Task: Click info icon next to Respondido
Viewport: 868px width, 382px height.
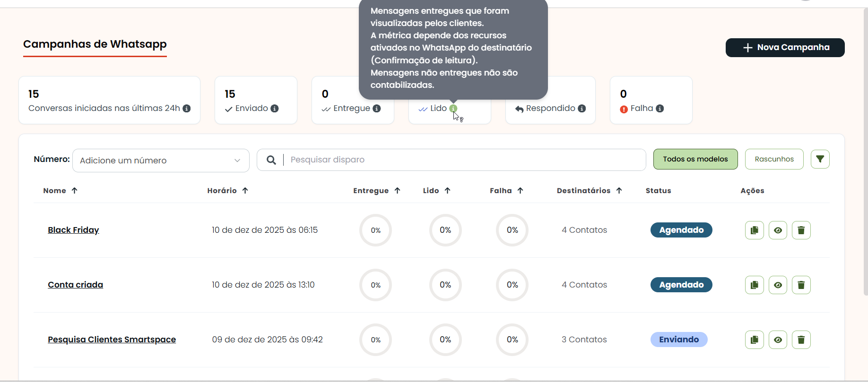Action: coord(582,109)
